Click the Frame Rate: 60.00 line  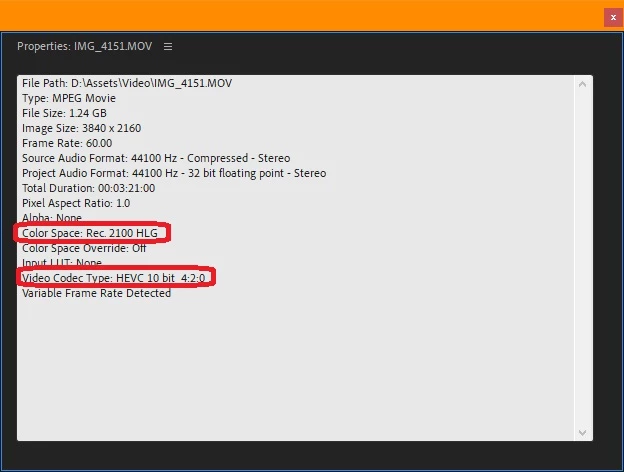point(67,143)
